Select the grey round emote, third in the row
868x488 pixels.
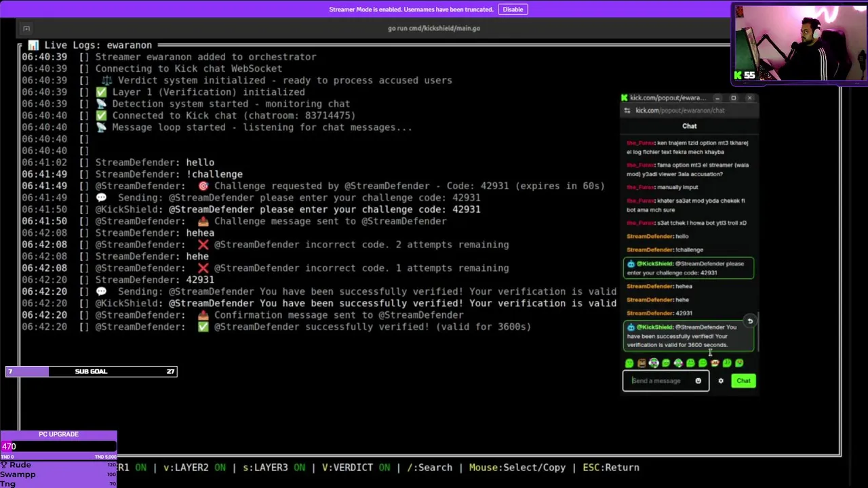pos(654,363)
